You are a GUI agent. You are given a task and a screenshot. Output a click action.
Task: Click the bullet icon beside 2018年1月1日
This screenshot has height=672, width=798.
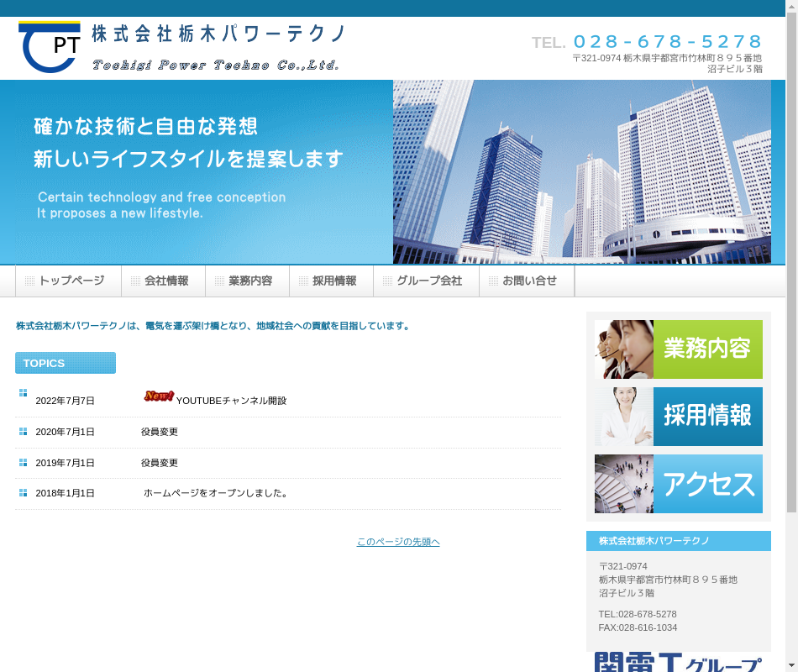(24, 493)
